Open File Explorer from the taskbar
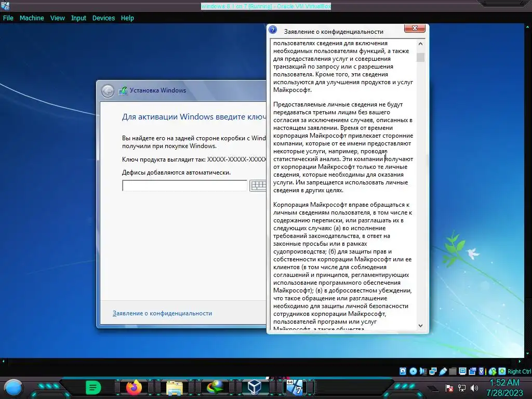 (175, 388)
